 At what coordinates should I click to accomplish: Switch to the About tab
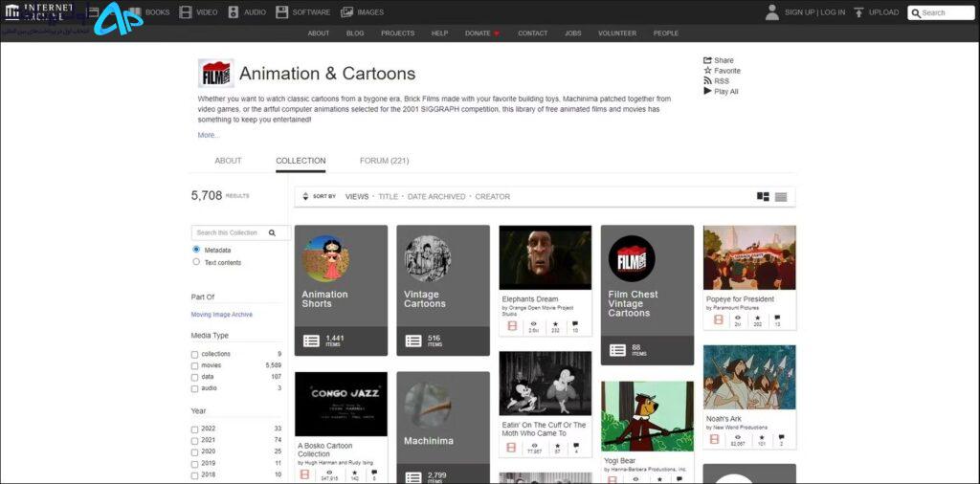[x=228, y=161]
